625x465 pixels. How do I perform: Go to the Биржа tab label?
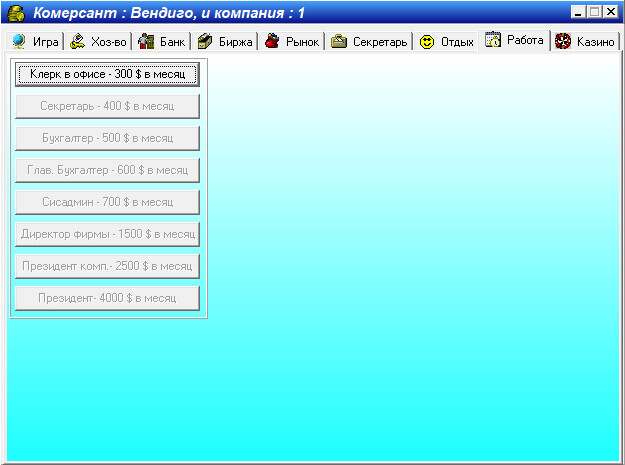click(x=236, y=42)
